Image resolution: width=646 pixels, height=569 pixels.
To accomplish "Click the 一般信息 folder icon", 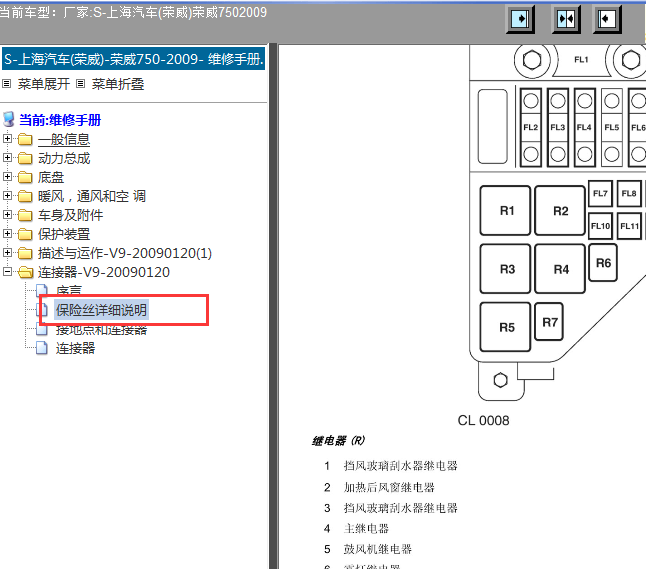I will tap(25, 139).
